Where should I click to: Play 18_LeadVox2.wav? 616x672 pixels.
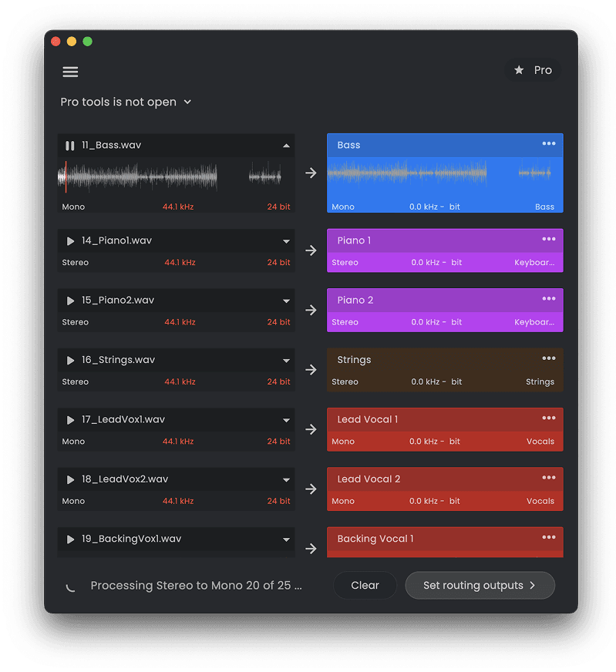click(x=70, y=479)
